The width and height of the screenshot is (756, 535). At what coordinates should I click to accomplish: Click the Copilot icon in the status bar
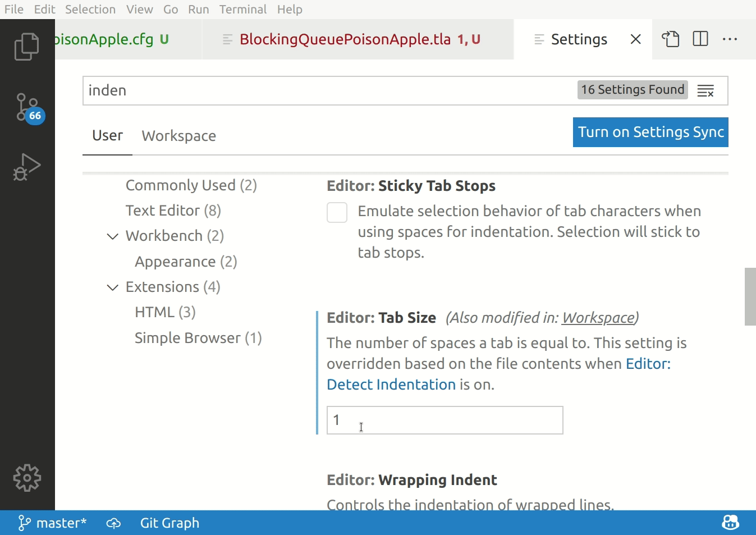730,522
